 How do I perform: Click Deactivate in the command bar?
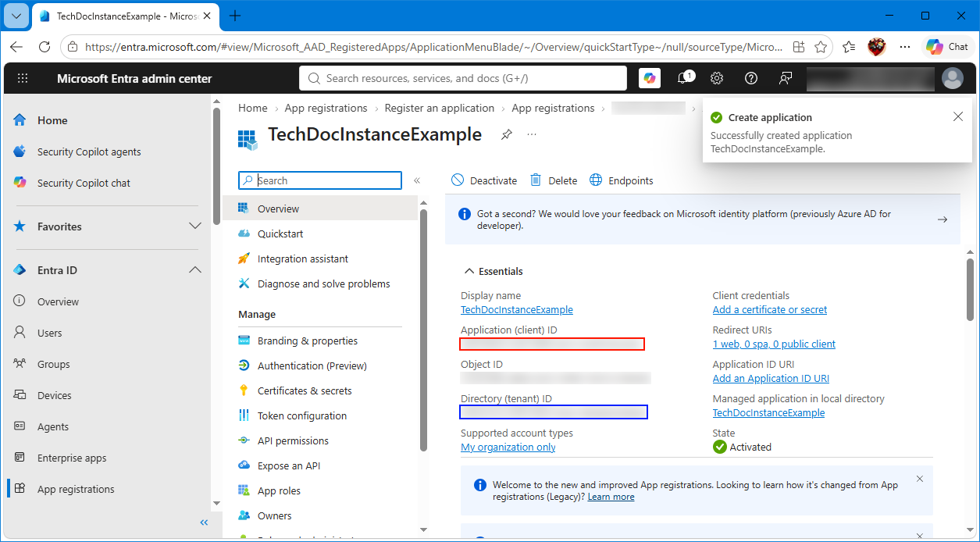click(x=484, y=180)
